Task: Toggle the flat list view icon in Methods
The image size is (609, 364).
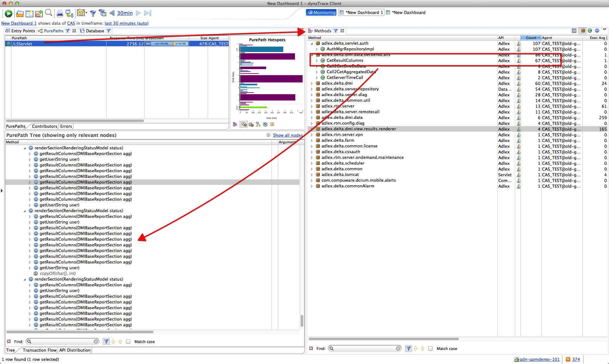Action: coord(574,31)
